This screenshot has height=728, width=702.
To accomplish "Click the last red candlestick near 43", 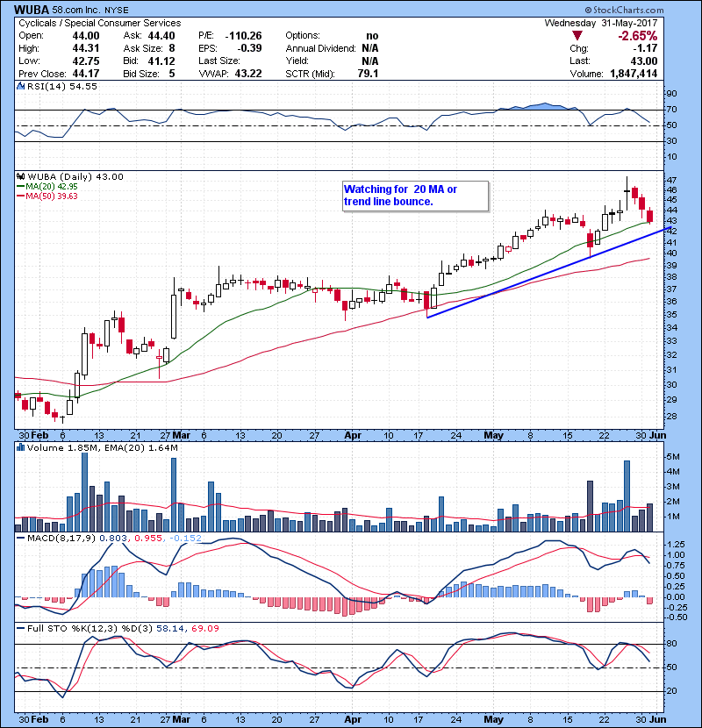I will pyautogui.click(x=650, y=216).
